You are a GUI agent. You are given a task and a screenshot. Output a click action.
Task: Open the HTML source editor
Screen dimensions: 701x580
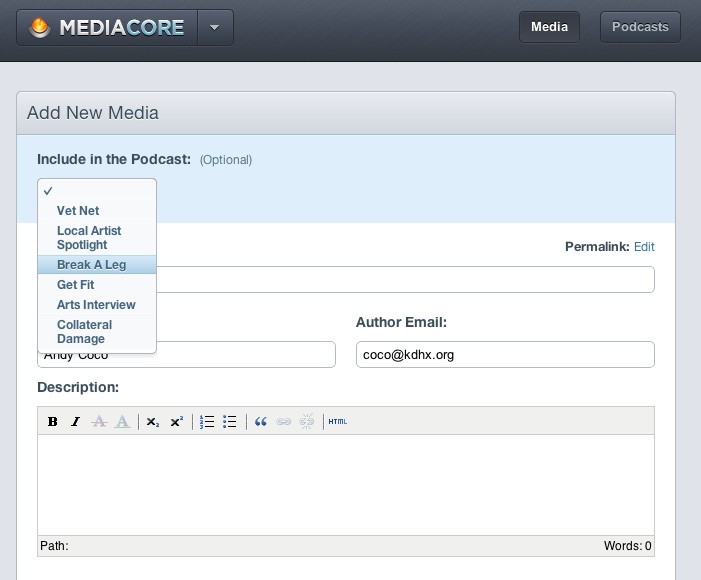[338, 422]
